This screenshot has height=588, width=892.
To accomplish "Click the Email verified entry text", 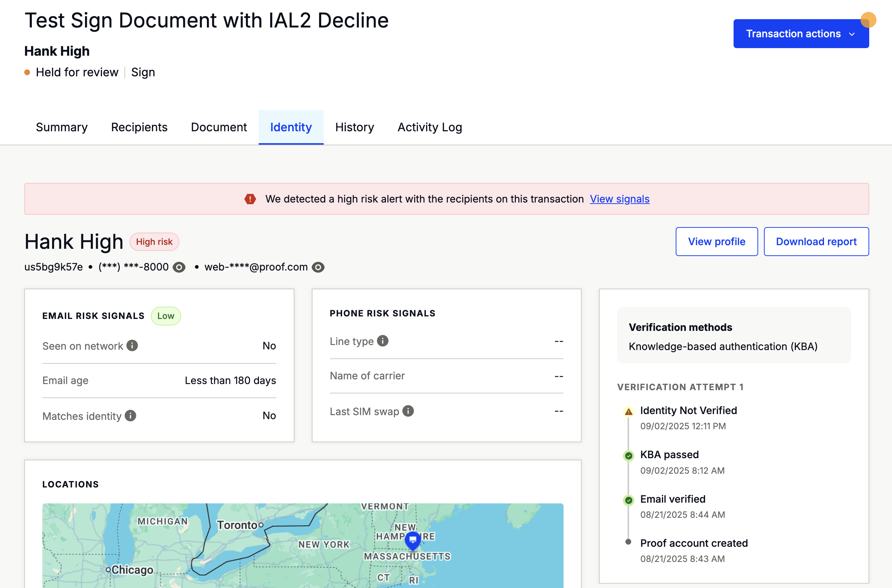I will (x=672, y=499).
